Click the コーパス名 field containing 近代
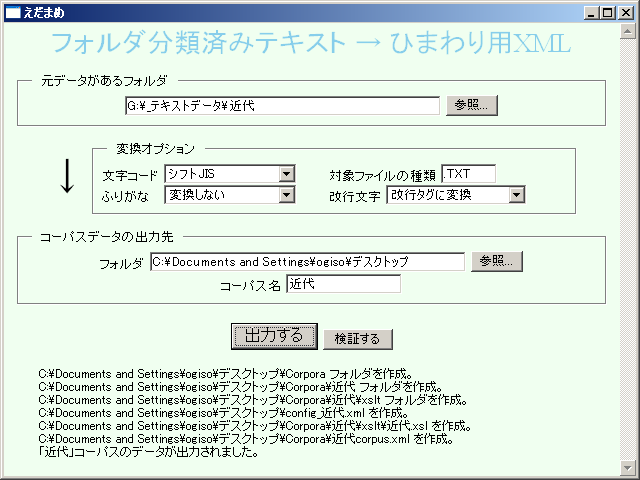The width and height of the screenshot is (640, 480). point(342,284)
